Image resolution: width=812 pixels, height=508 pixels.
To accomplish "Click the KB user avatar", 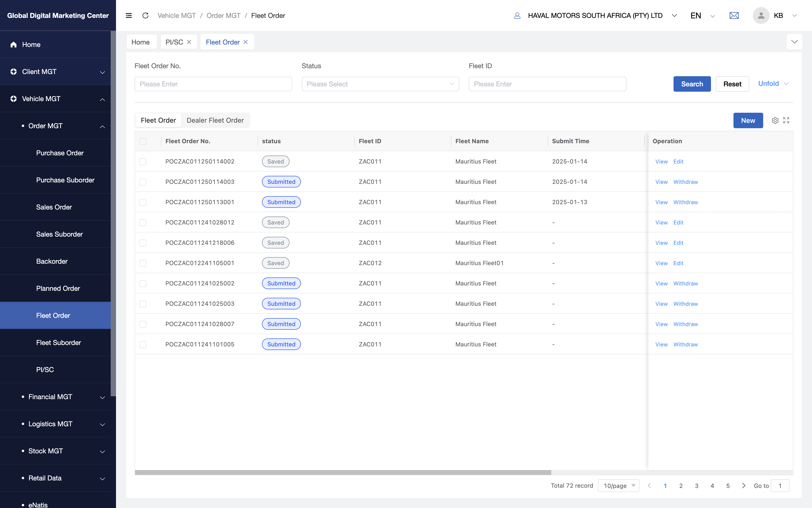I will pos(761,15).
